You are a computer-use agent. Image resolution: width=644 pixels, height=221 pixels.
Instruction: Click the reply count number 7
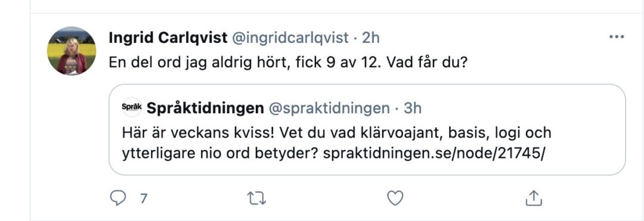143,199
